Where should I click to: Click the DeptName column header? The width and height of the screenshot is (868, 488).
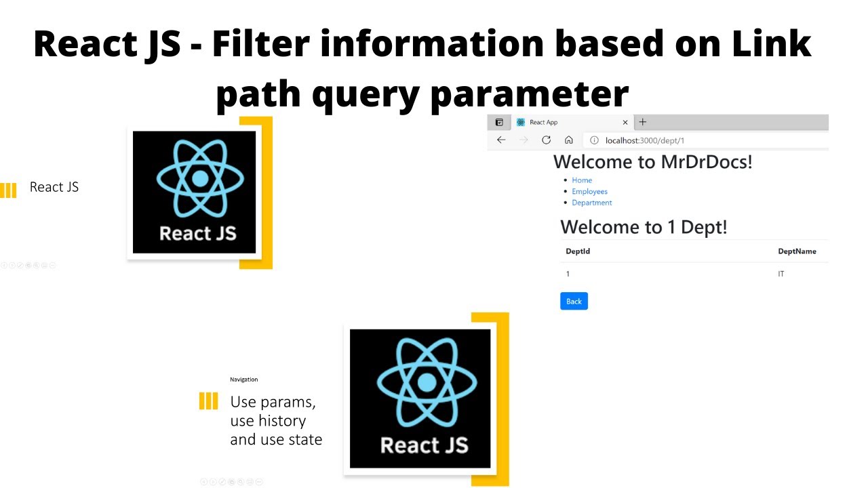[x=797, y=251]
